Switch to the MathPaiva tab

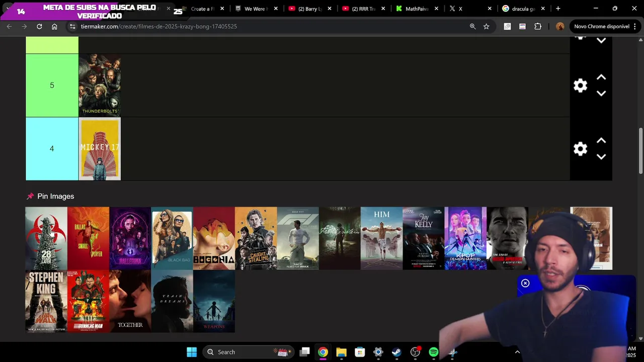pos(417,9)
